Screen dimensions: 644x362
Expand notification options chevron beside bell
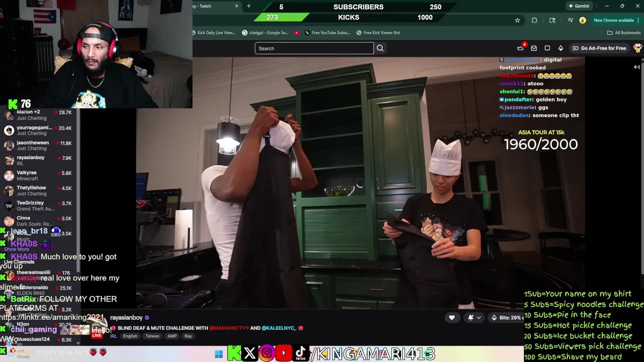[479, 318]
